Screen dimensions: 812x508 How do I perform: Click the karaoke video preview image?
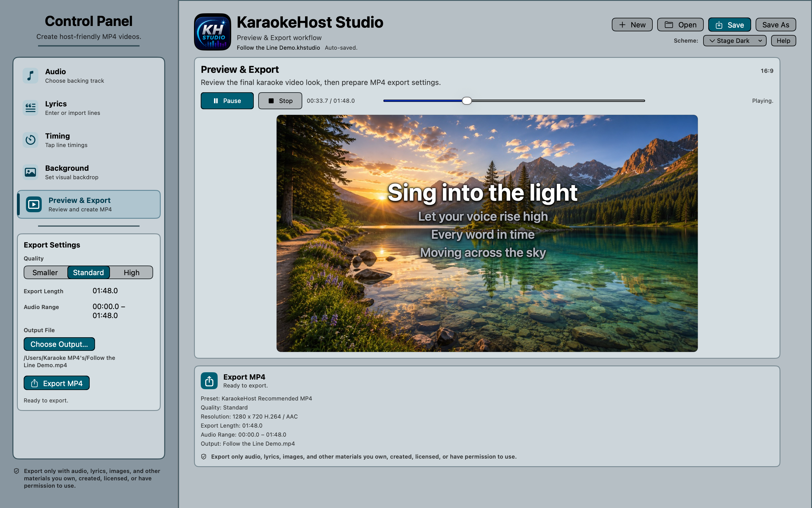[x=487, y=233]
